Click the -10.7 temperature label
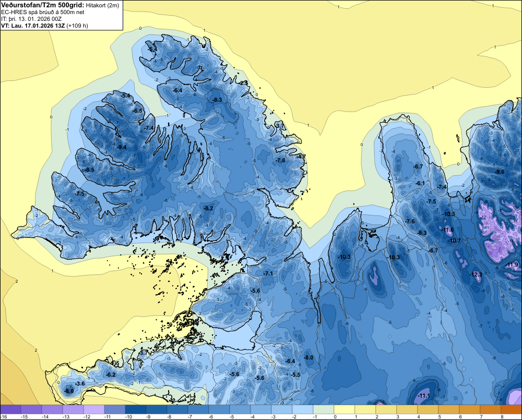The image size is (522, 420). coord(455,241)
